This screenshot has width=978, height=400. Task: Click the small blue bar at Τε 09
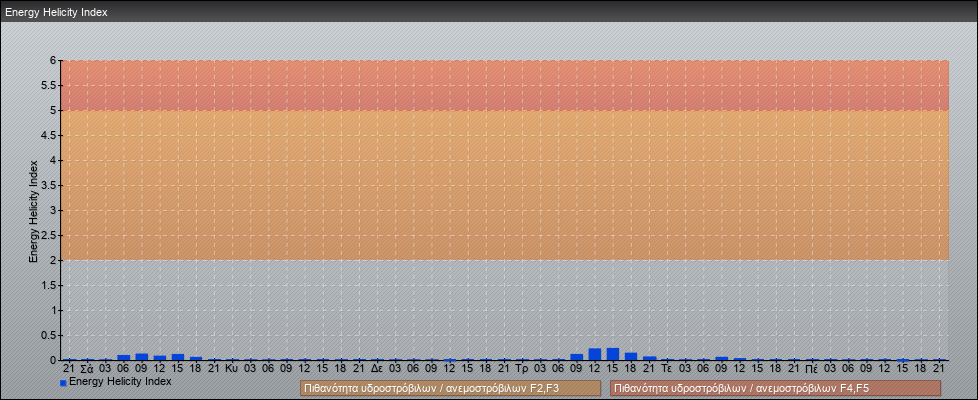pyautogui.click(x=722, y=358)
